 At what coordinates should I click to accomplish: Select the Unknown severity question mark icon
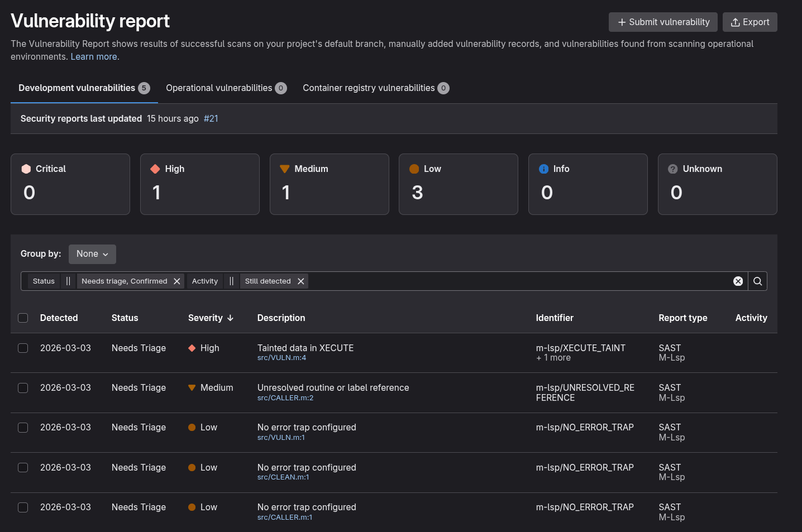(x=672, y=169)
